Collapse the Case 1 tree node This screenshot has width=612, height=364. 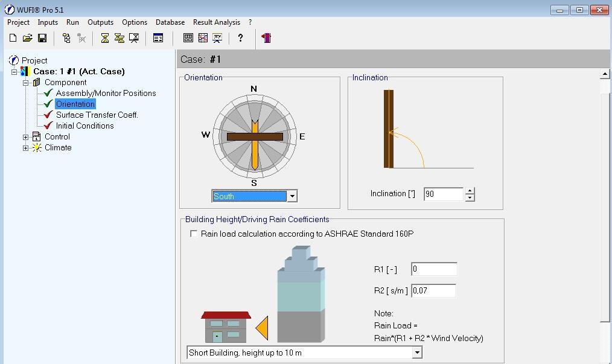(x=14, y=71)
